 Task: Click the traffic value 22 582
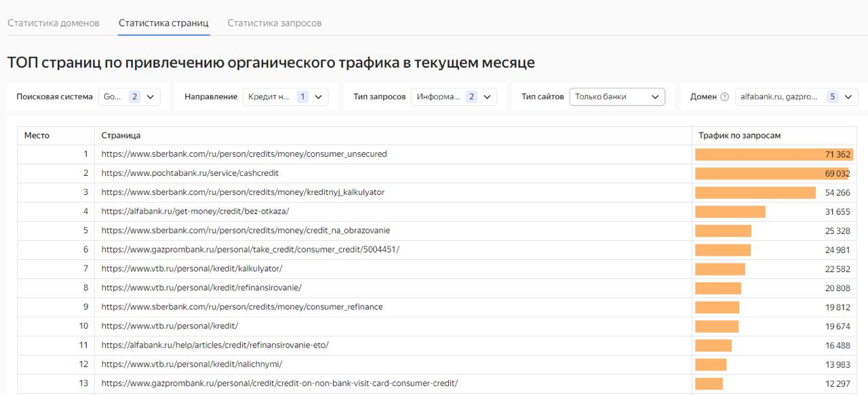pos(837,269)
